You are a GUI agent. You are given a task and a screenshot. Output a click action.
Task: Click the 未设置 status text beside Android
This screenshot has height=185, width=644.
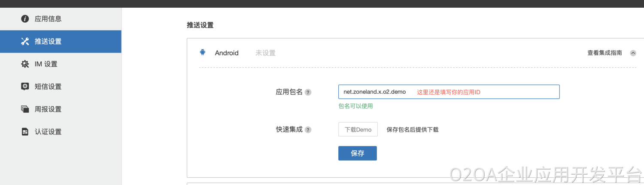click(265, 53)
